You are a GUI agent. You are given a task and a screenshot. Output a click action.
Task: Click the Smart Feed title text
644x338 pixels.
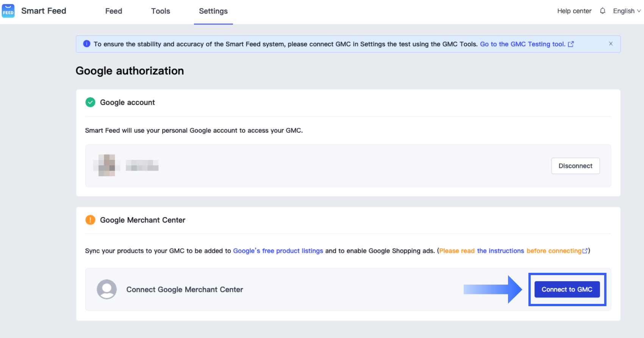(x=44, y=11)
